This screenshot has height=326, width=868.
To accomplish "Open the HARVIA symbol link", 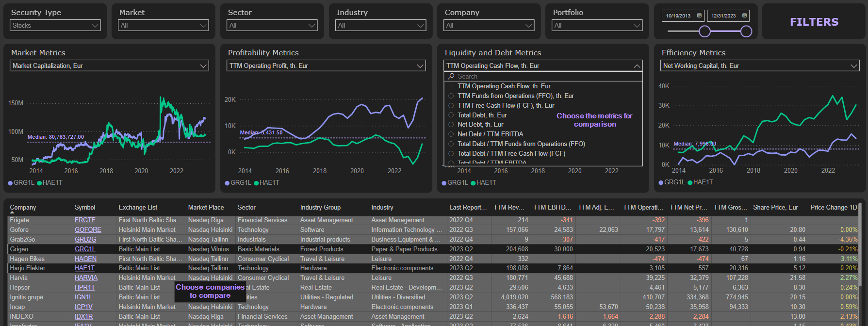I will click(86, 277).
